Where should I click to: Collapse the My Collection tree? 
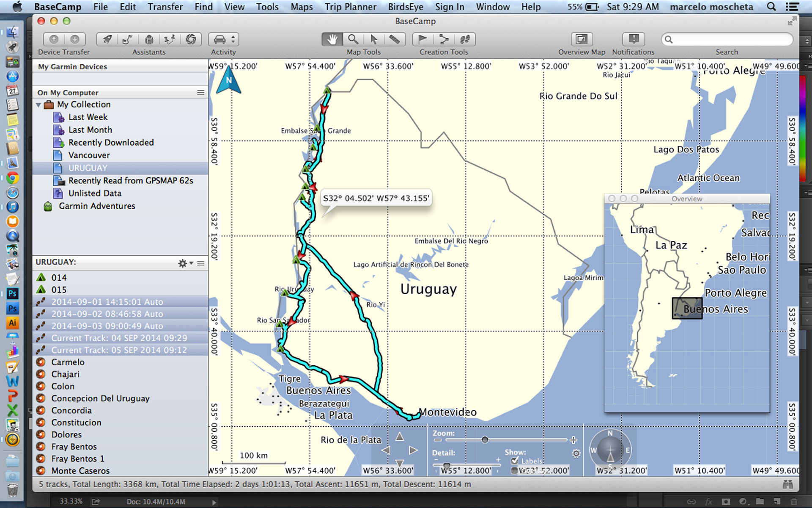coord(38,105)
